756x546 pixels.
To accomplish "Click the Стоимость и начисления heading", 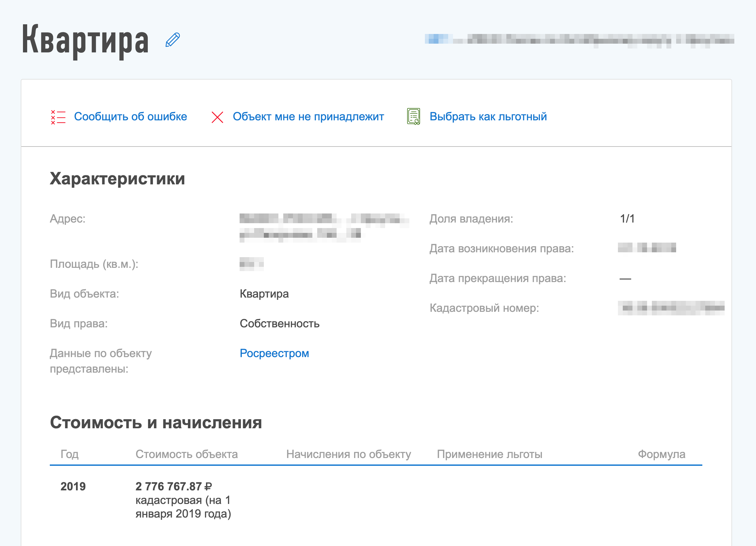I will 156,422.
